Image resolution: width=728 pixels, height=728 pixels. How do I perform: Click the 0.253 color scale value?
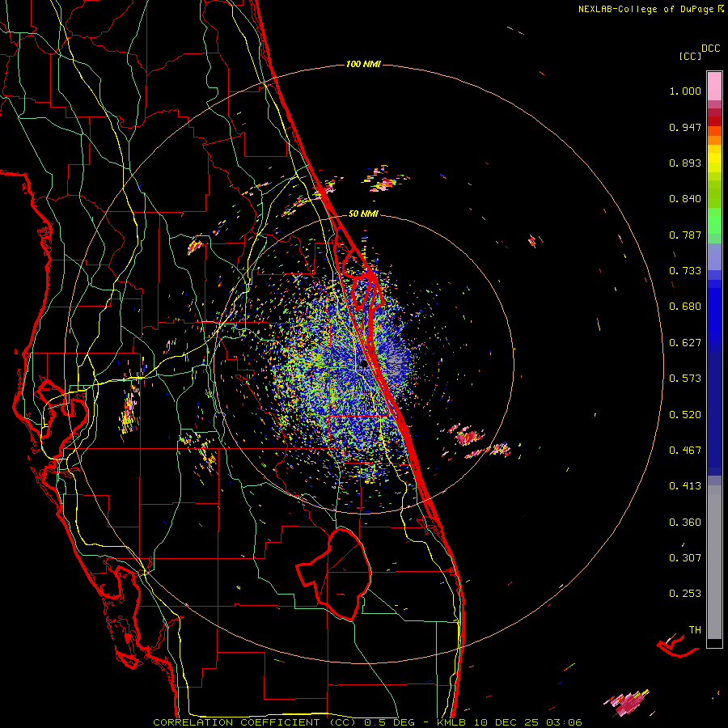tap(685, 594)
